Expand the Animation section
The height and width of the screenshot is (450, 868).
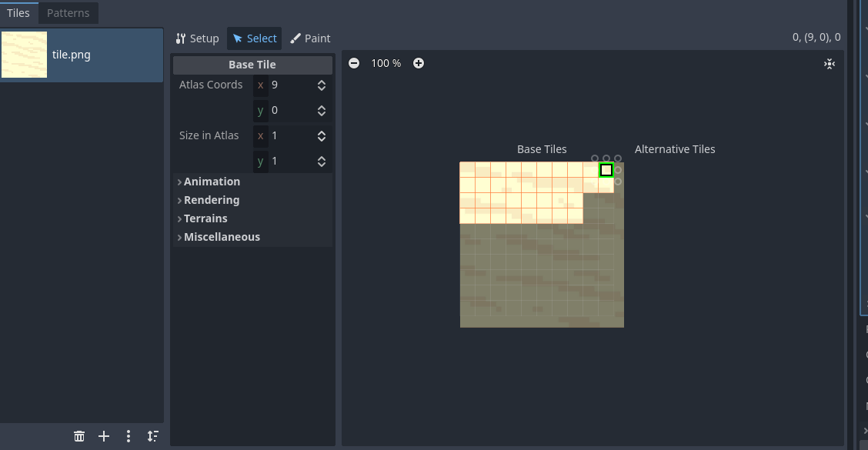point(211,182)
